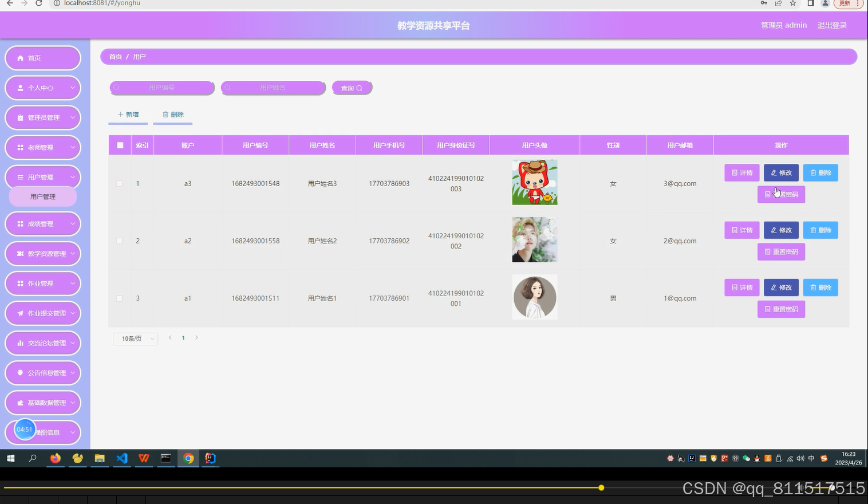Expand the 老师管理 sidebar chevron
The height and width of the screenshot is (504, 868).
coord(73,147)
